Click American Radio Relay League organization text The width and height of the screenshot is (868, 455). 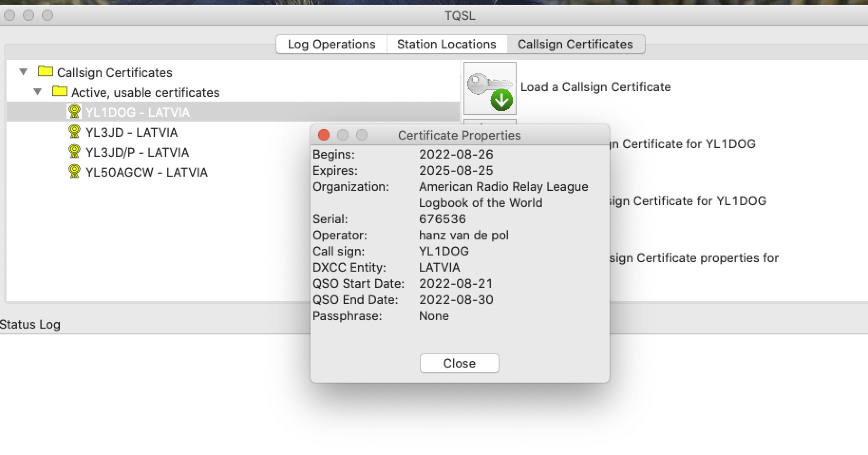point(503,187)
